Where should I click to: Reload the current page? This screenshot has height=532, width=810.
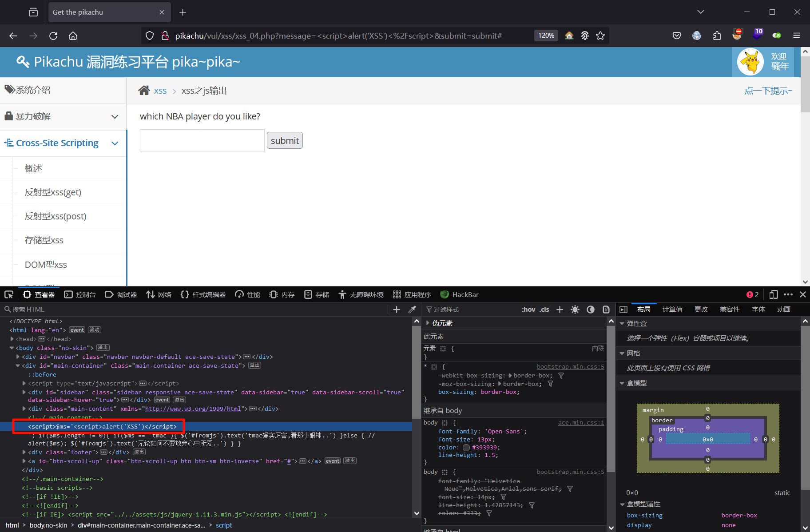[x=53, y=36]
